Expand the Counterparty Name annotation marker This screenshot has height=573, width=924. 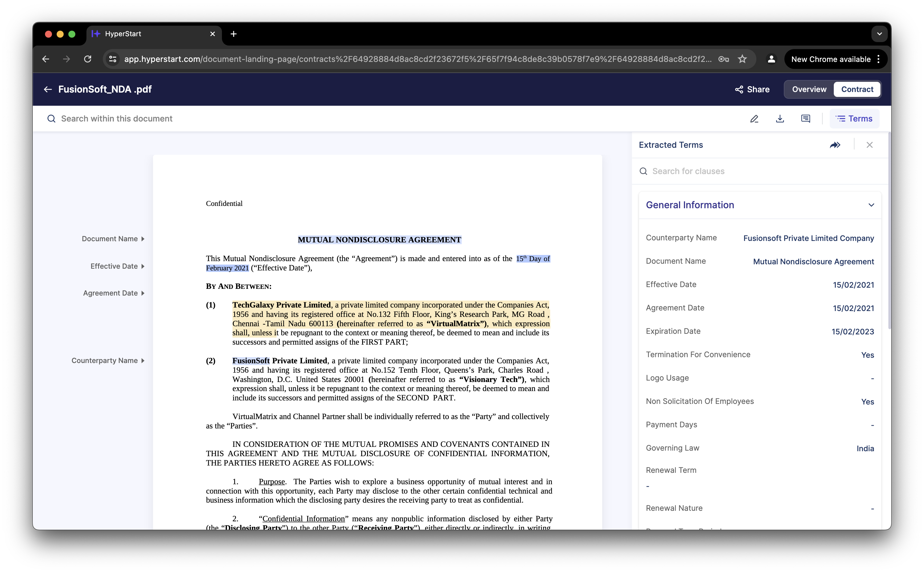[x=143, y=361]
